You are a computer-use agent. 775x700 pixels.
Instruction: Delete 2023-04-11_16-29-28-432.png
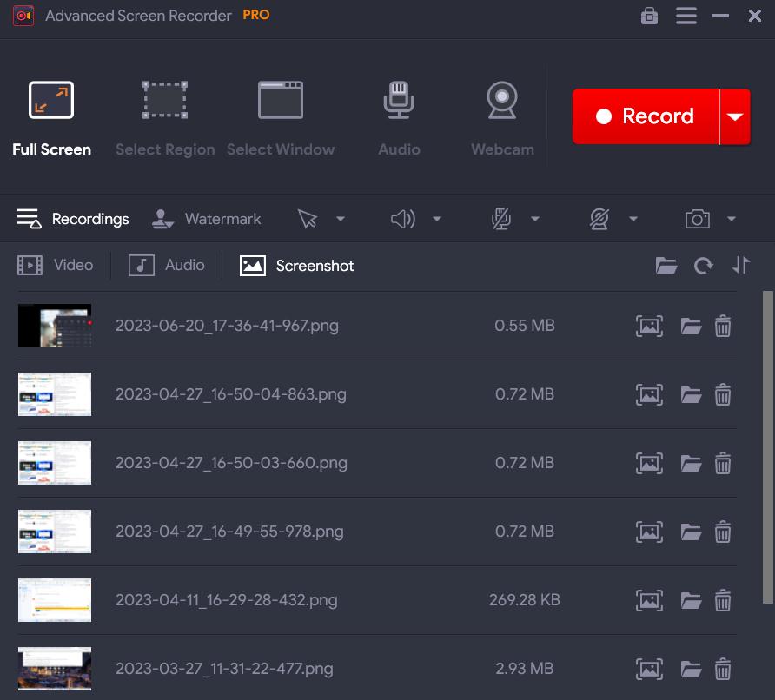(723, 601)
